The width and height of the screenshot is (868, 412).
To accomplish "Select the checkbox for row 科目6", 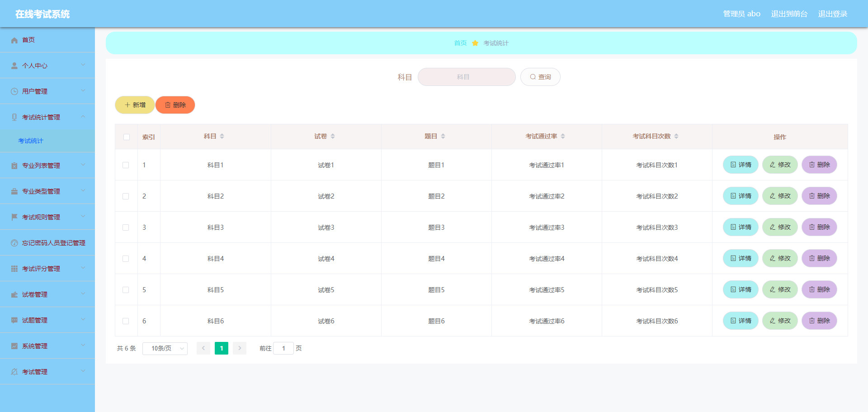I will click(126, 321).
